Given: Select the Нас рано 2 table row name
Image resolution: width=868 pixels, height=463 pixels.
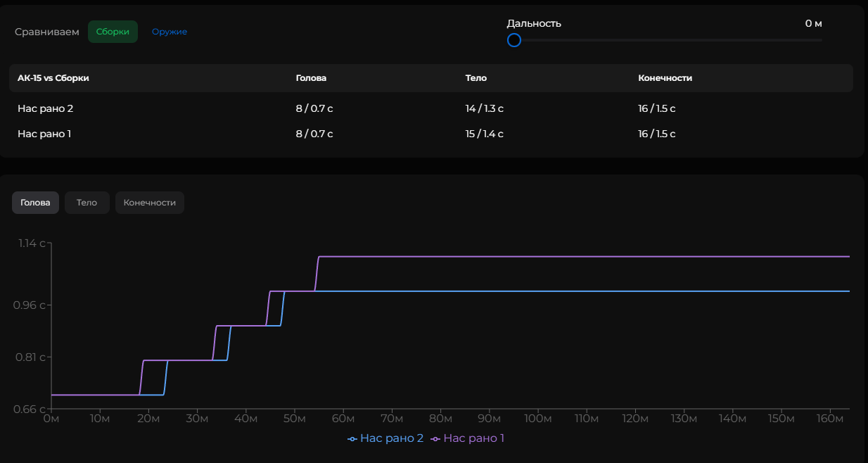Looking at the screenshot, I should (x=45, y=108).
